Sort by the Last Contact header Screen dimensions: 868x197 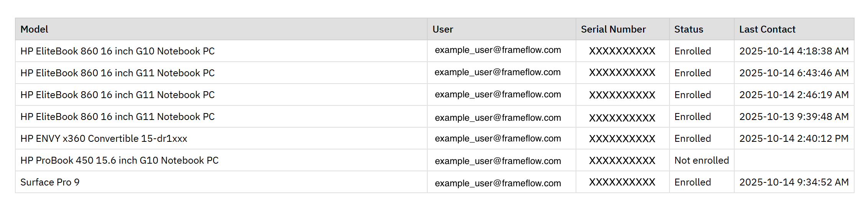767,30
